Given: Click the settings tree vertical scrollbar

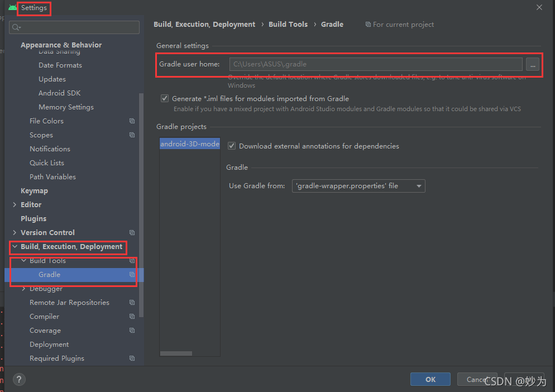Looking at the screenshot, I should click(x=141, y=205).
